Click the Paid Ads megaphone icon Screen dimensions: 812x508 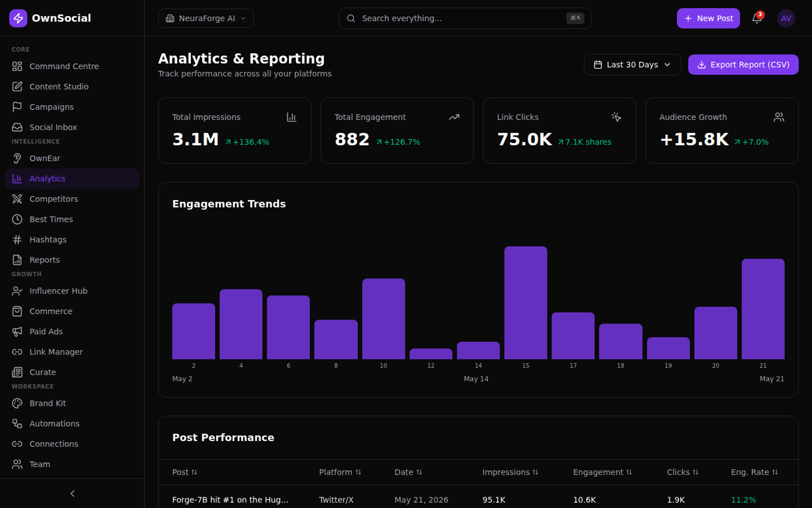[17, 332]
